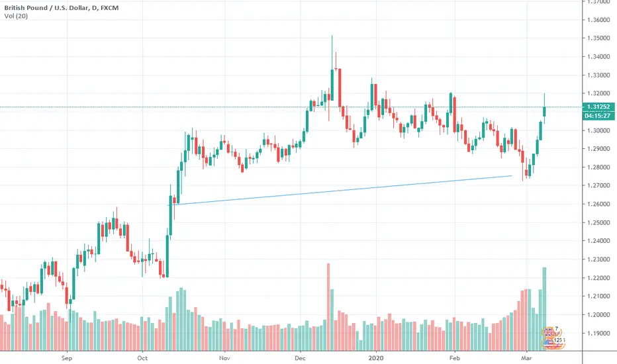Screen dimensions: 617x364
Task: Click the Nov label on time axis
Action: [224, 358]
